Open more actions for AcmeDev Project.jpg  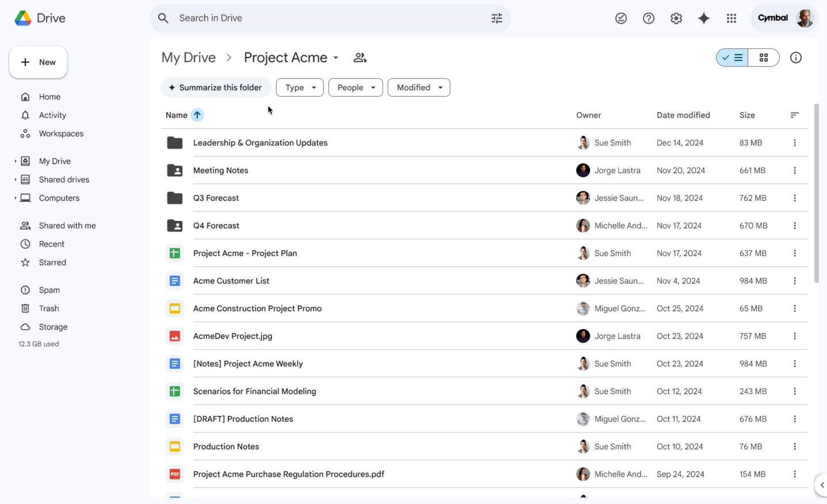click(795, 336)
